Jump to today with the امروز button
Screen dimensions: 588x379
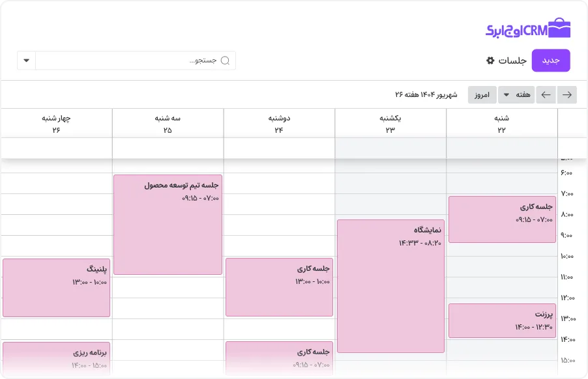click(482, 95)
